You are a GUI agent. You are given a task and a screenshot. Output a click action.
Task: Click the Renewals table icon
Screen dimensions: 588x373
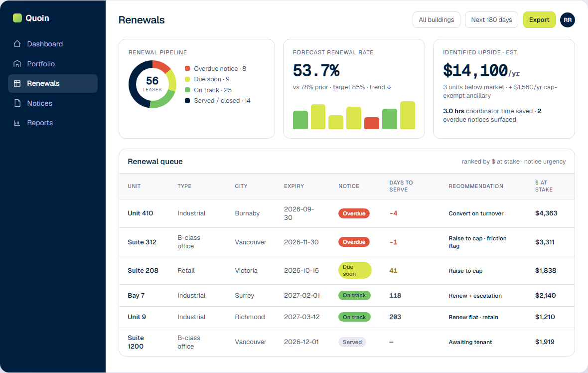coord(17,83)
